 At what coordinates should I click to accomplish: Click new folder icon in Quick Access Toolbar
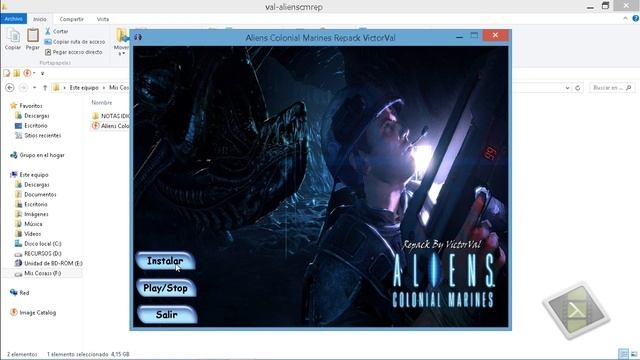17,73
